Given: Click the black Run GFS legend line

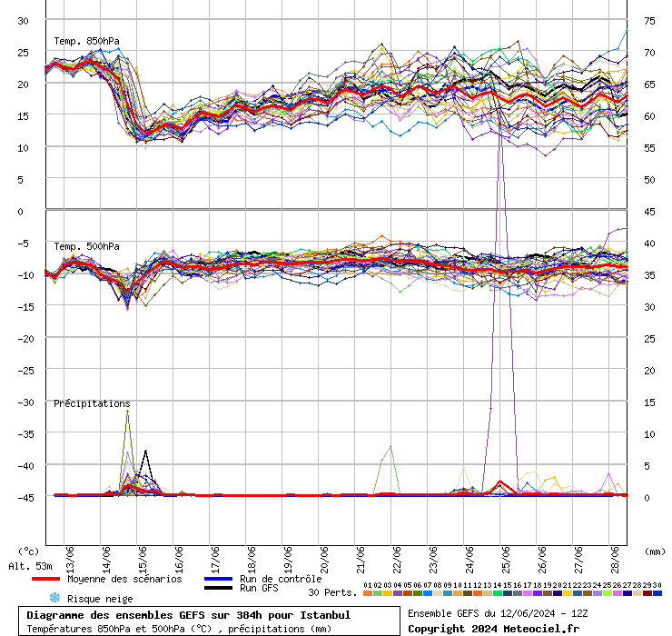Looking at the screenshot, I should pyautogui.click(x=218, y=588).
